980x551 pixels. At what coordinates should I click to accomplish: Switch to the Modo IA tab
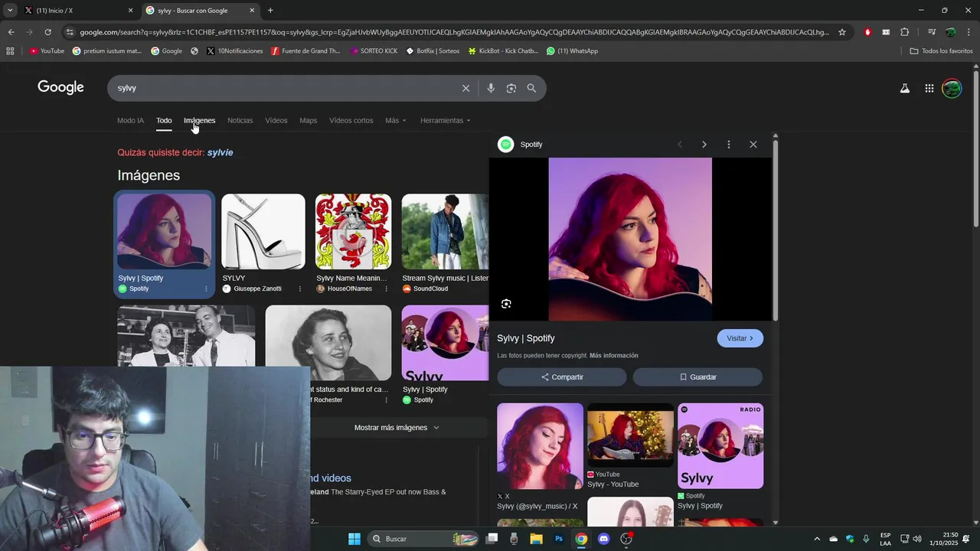tap(130, 121)
